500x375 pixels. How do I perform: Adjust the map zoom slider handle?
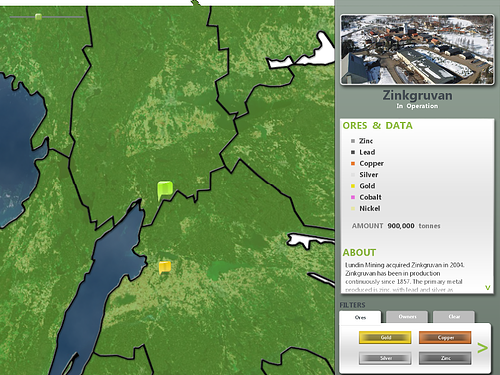[x=38, y=17]
